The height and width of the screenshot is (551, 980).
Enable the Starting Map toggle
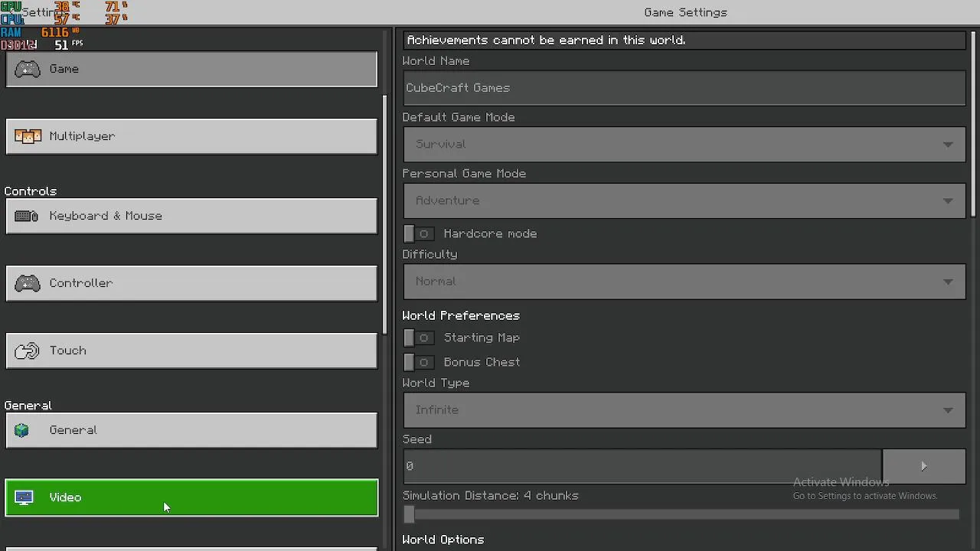coord(419,337)
